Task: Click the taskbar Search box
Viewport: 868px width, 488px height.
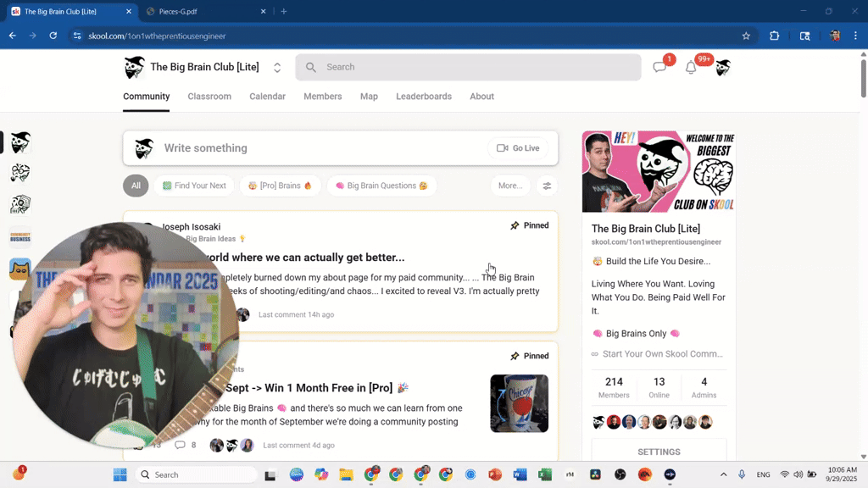Action: pos(197,474)
